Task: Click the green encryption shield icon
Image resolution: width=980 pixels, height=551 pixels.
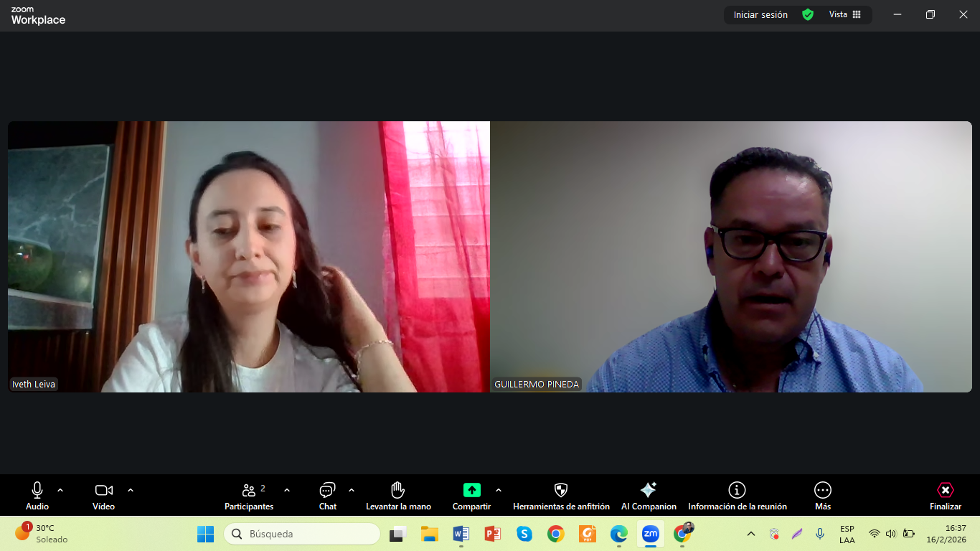Action: click(808, 14)
